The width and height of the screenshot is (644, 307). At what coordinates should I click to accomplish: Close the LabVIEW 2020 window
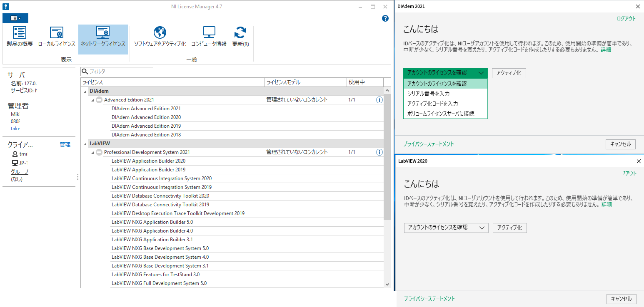click(x=639, y=161)
